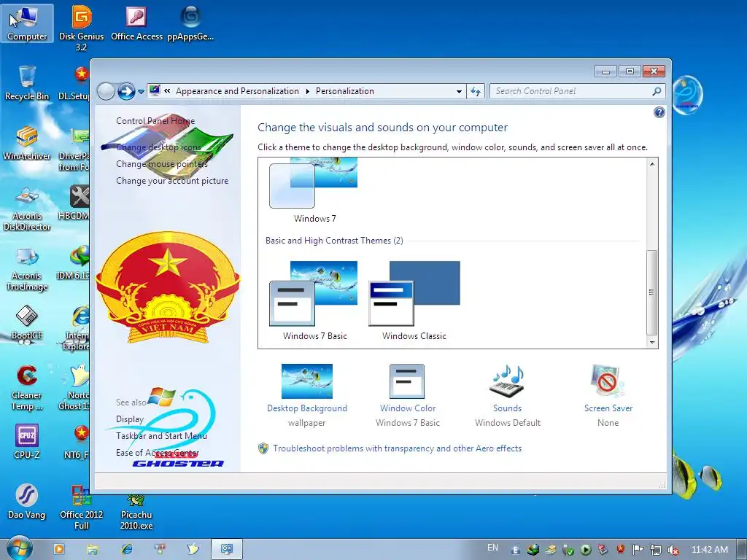Click the Action Center flag tray icon
The height and width of the screenshot is (560, 747).
pos(638,550)
